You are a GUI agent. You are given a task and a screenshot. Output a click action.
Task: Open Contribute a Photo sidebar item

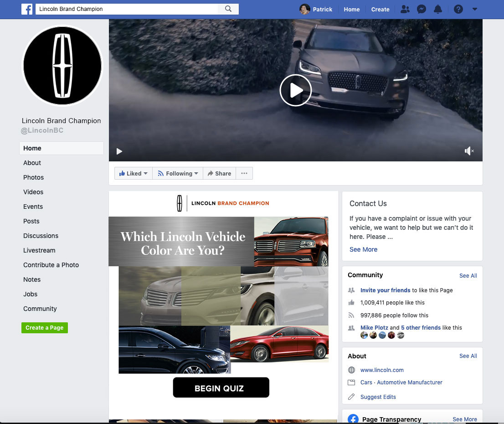point(51,265)
